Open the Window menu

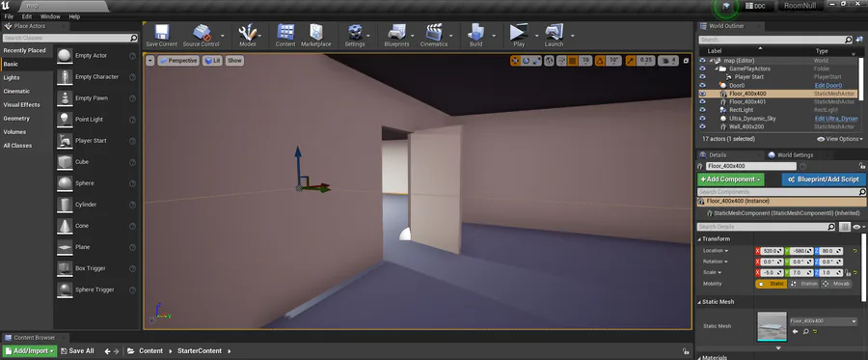tap(50, 16)
